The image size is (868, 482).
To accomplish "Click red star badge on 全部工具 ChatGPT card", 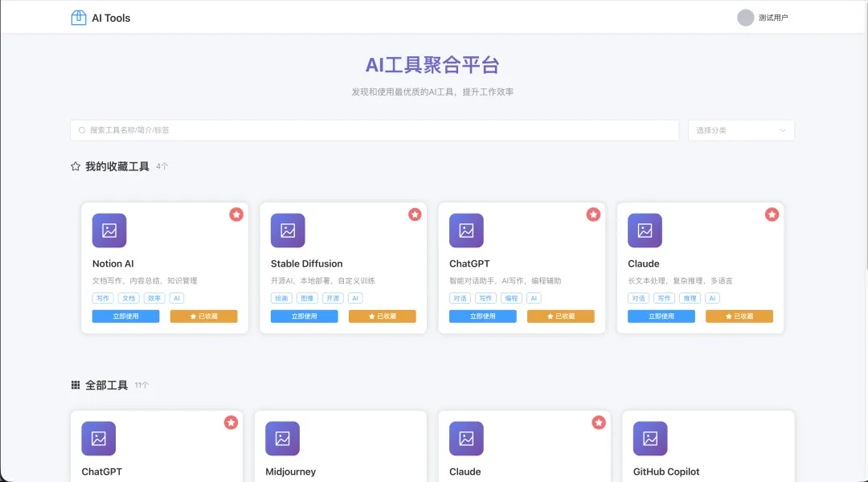I will [231, 423].
